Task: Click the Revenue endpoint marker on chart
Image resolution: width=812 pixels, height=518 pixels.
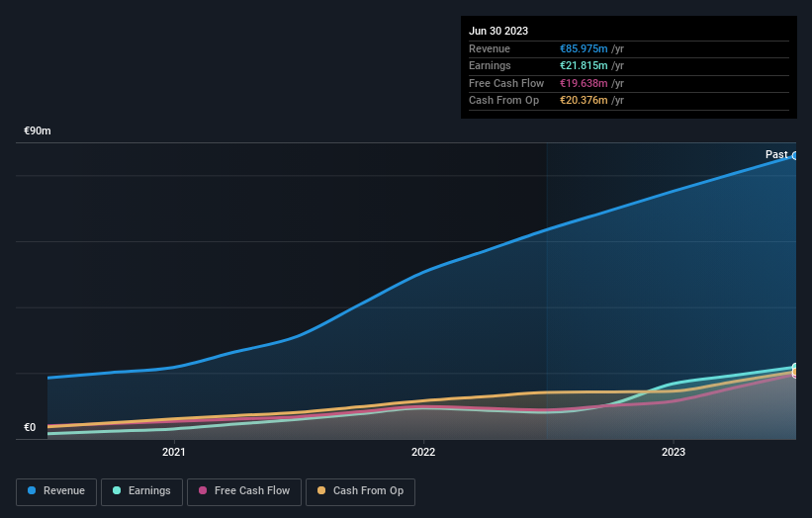Action: (795, 156)
